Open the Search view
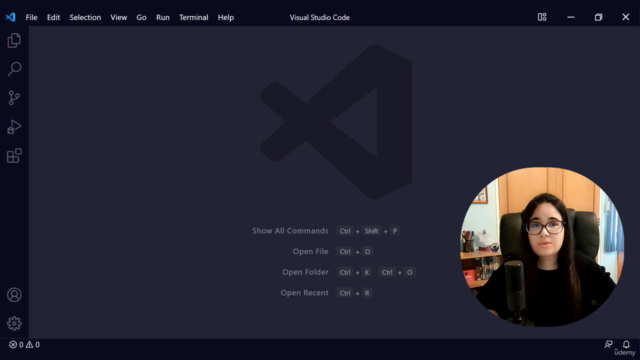Viewport: 640px width, 360px height. pyautogui.click(x=14, y=69)
